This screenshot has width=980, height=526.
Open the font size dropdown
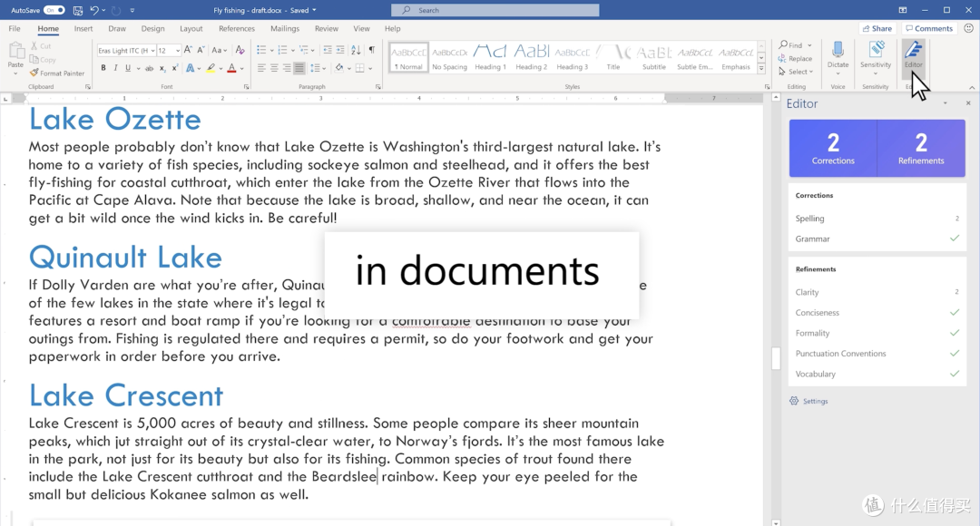[x=178, y=51]
